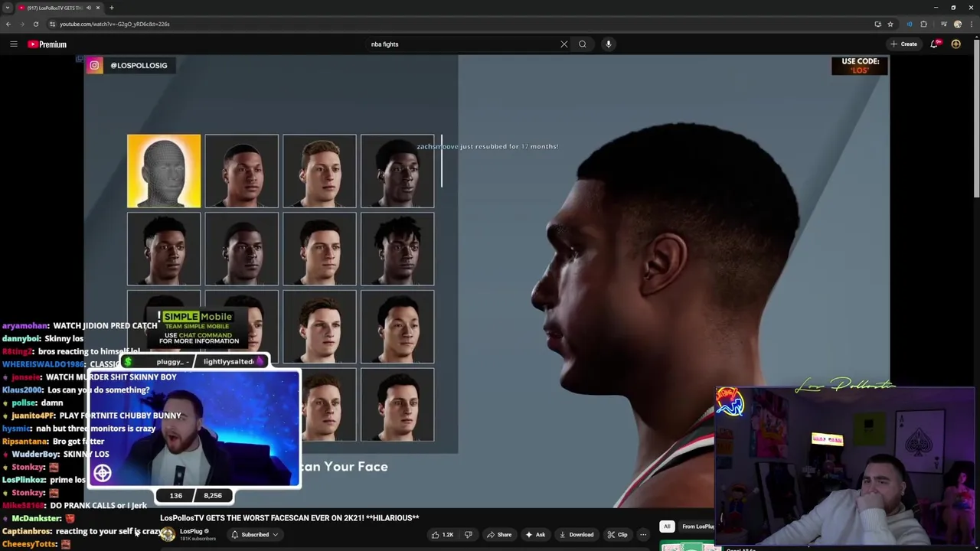
Task: Click the video title text
Action: [289, 518]
